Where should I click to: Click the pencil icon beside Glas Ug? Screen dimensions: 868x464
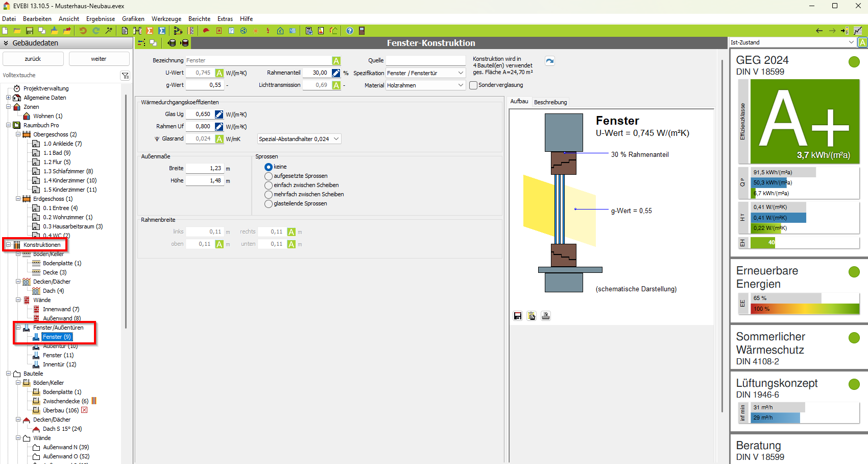coord(219,114)
